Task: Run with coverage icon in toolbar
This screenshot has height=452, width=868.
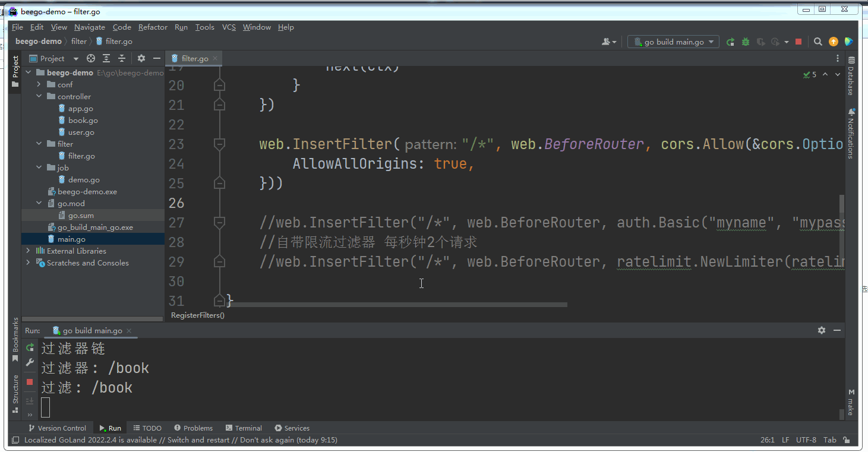Action: 760,42
